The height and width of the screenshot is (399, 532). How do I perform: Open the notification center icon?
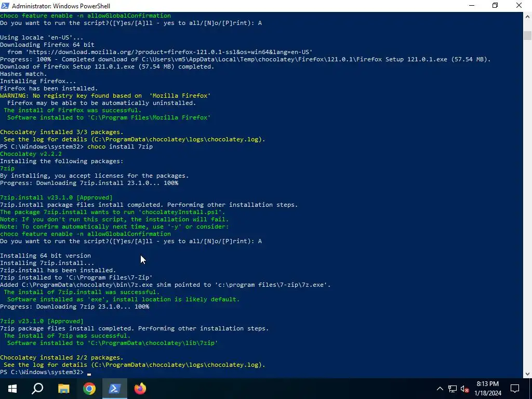pos(515,389)
